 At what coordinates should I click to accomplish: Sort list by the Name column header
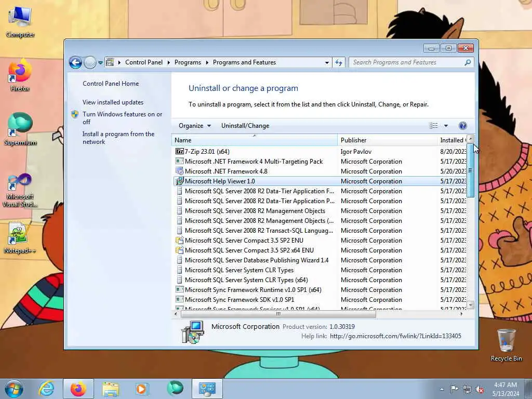[255, 140]
